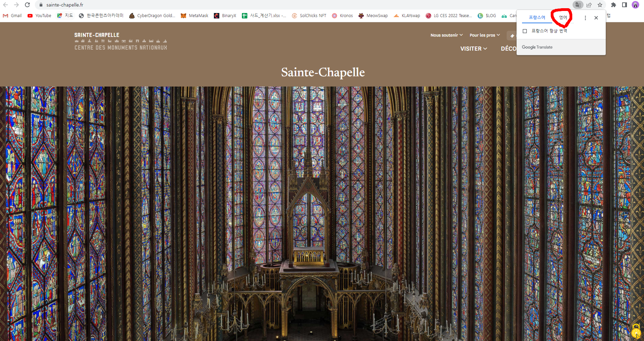Click the Sainte-Chapelle site logo
644x341 pixels.
121,41
